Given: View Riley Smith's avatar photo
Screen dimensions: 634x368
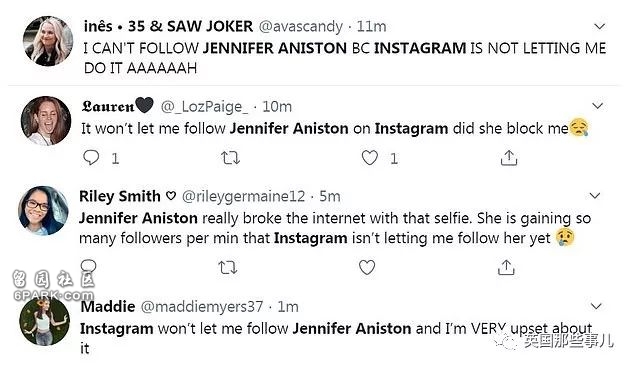Looking at the screenshot, I should (44, 210).
